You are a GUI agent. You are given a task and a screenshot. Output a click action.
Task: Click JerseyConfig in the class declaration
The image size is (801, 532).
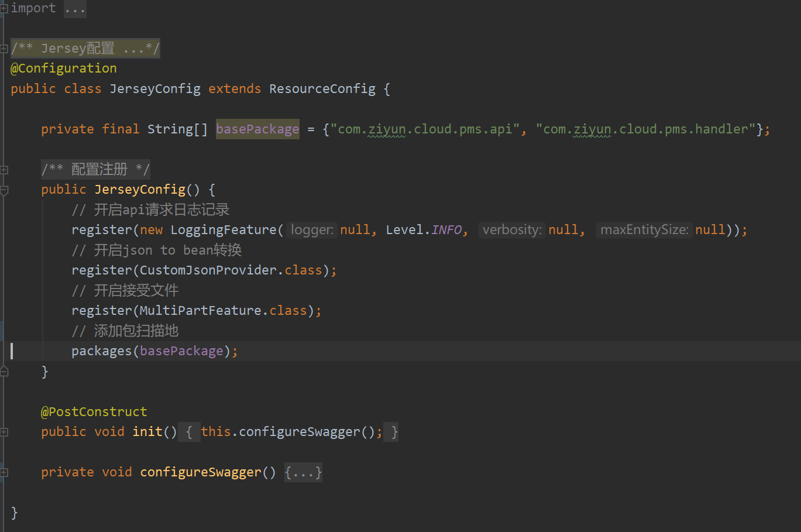tap(155, 89)
